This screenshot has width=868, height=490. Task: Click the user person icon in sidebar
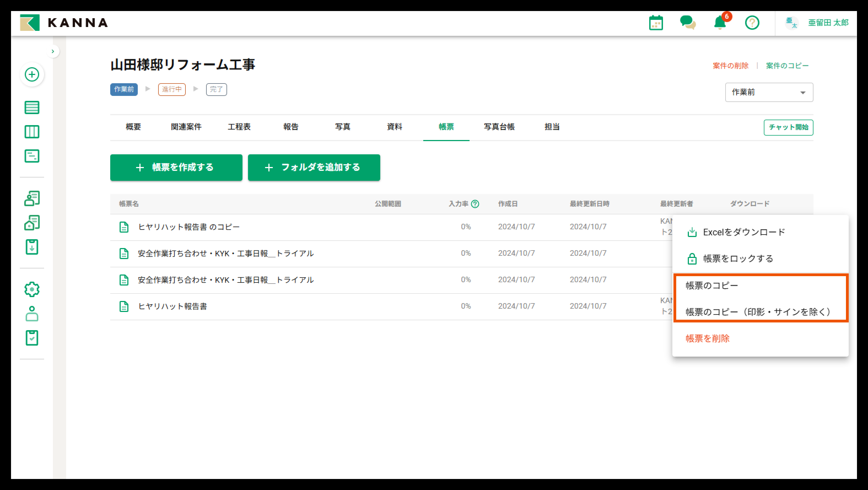click(32, 313)
